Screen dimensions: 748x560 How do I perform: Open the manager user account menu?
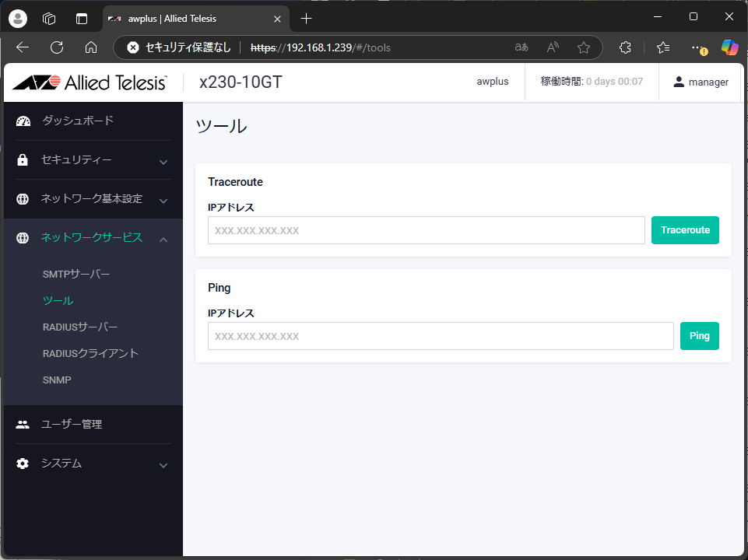pos(701,82)
